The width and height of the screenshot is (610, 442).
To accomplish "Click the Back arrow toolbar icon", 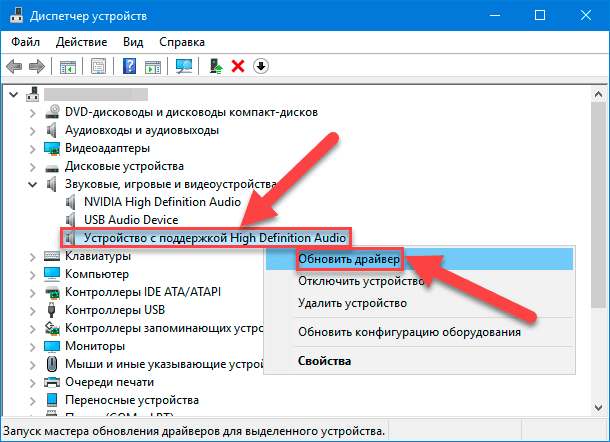I will coord(14,66).
